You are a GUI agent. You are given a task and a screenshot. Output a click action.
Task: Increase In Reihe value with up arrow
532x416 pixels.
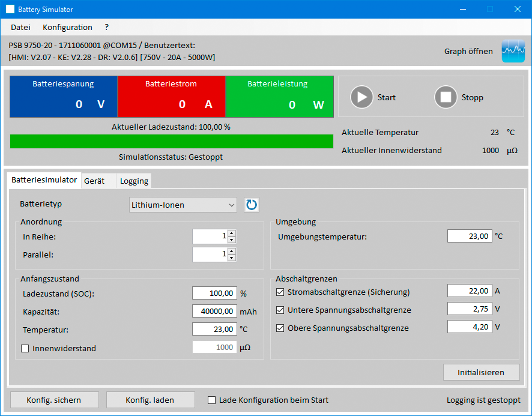[232, 234]
